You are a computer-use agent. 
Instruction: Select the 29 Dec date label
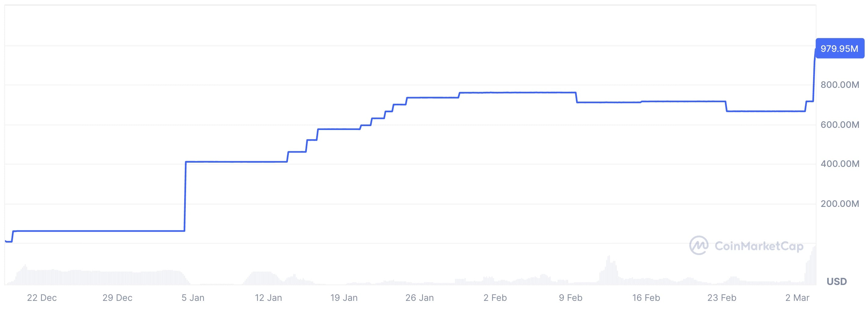coord(117,298)
